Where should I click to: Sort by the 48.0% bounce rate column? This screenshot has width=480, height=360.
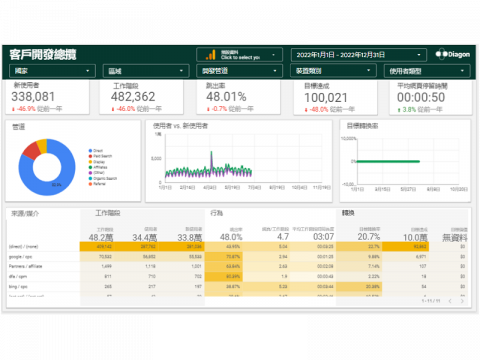click(x=231, y=234)
